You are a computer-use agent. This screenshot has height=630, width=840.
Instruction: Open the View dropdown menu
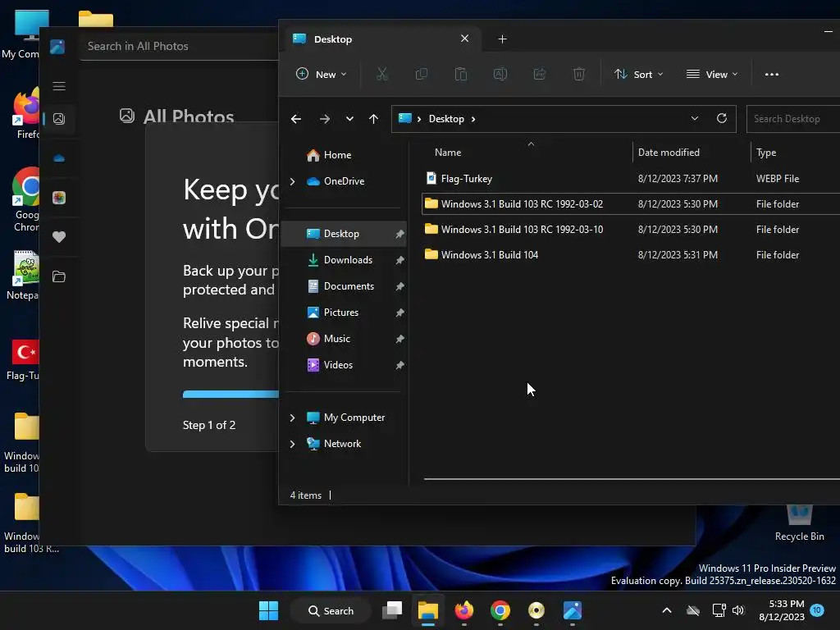click(712, 74)
